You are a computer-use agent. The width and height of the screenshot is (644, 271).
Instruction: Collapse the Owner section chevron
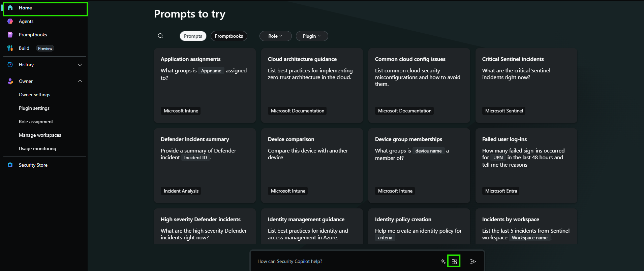[x=80, y=81]
